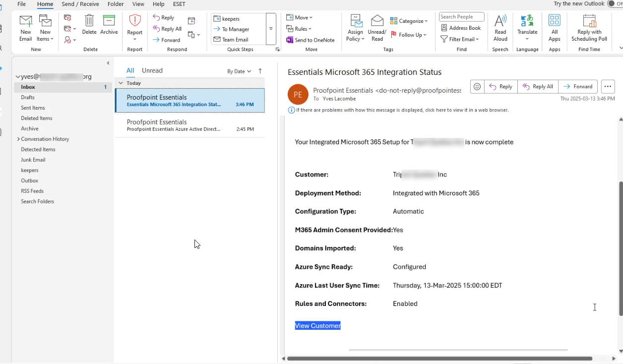This screenshot has width=623, height=364.
Task: Create a New Email
Action: pyautogui.click(x=25, y=28)
